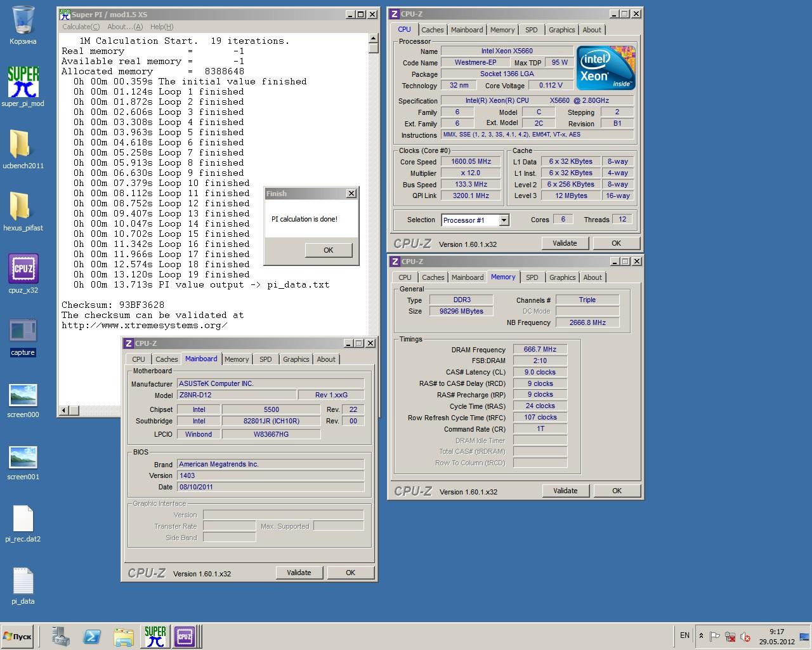Click the Intel Xeon inside logo

point(606,68)
